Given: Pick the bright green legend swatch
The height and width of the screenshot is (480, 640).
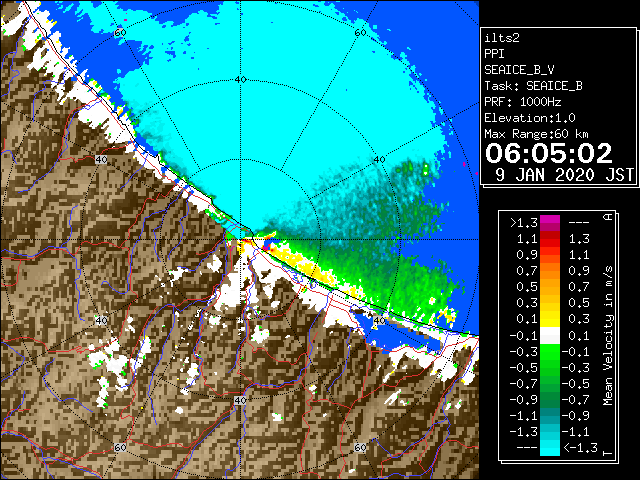Looking at the screenshot, I should (x=550, y=351).
